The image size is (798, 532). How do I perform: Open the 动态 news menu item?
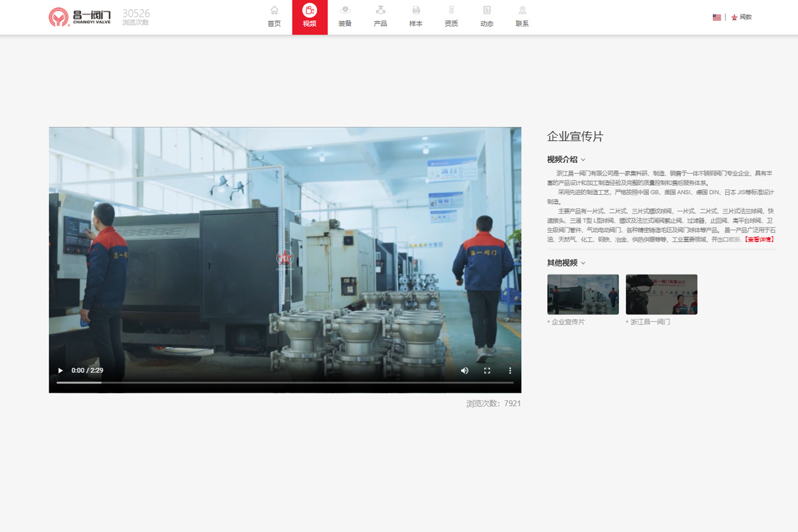[x=487, y=17]
